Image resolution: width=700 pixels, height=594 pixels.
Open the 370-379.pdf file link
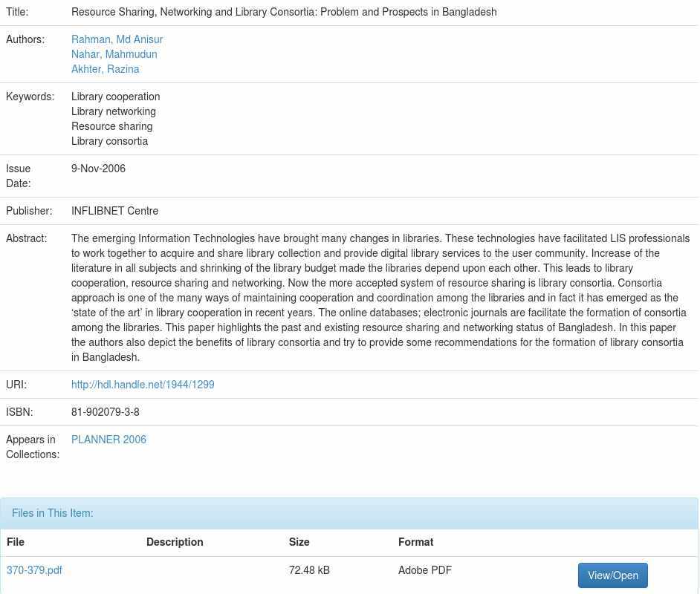(34, 570)
